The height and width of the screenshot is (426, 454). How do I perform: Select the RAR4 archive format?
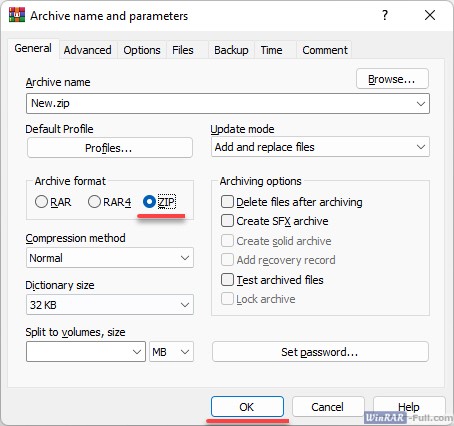click(94, 202)
